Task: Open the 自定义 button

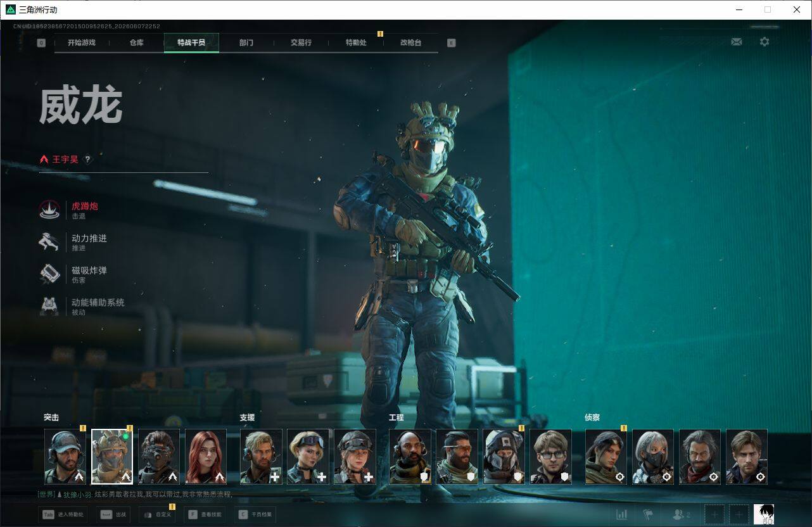Action: tap(157, 515)
